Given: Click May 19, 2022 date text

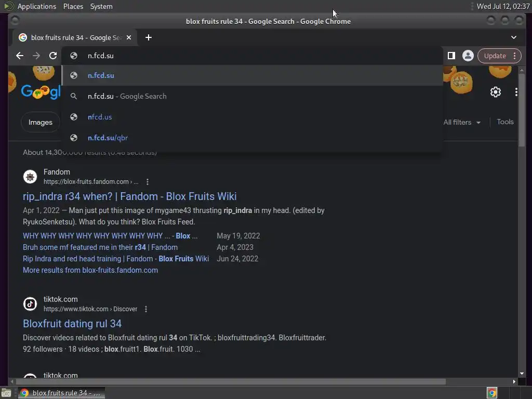Looking at the screenshot, I should pyautogui.click(x=238, y=236).
